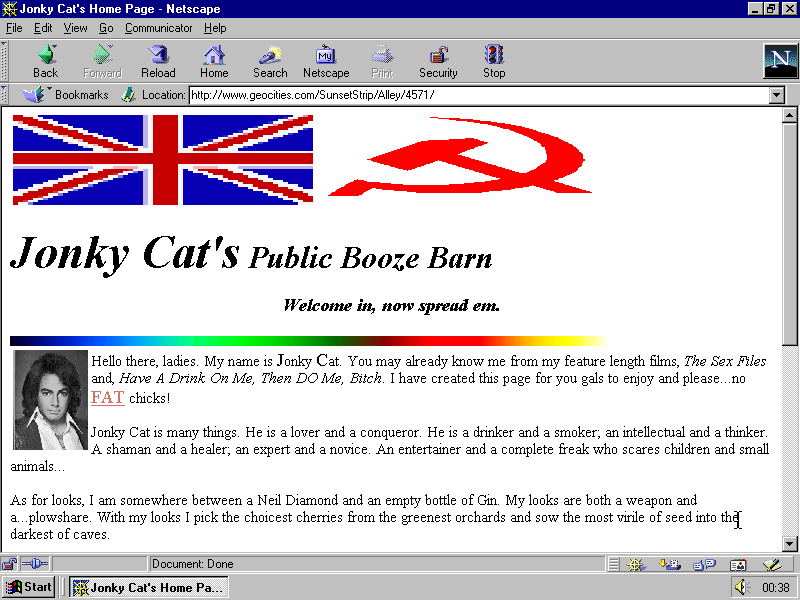Screen dimensions: 800x600
Task: Open the Security info button
Action: 438,62
